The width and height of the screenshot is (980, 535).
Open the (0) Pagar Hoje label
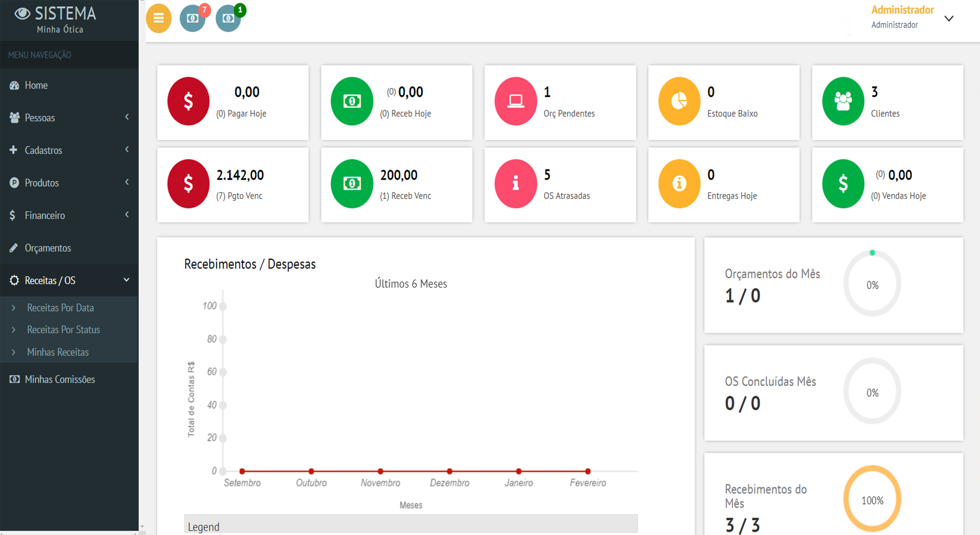241,113
